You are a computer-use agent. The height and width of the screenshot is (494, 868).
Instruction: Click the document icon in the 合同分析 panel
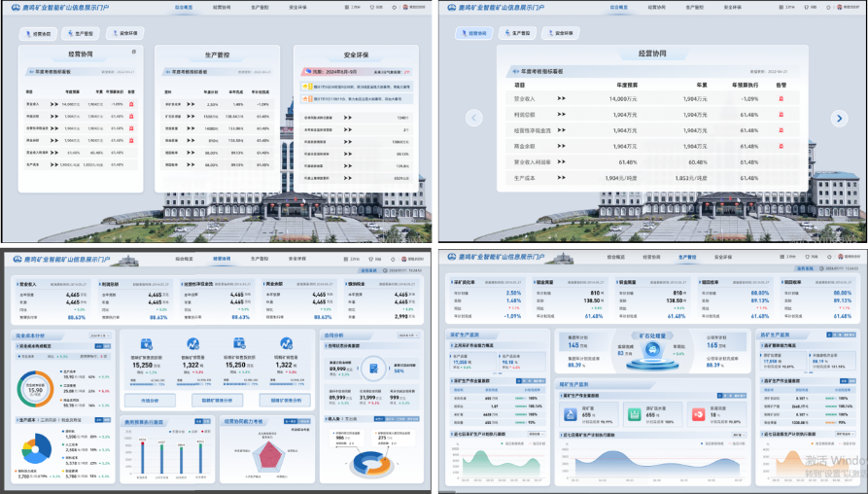pyautogui.click(x=372, y=369)
